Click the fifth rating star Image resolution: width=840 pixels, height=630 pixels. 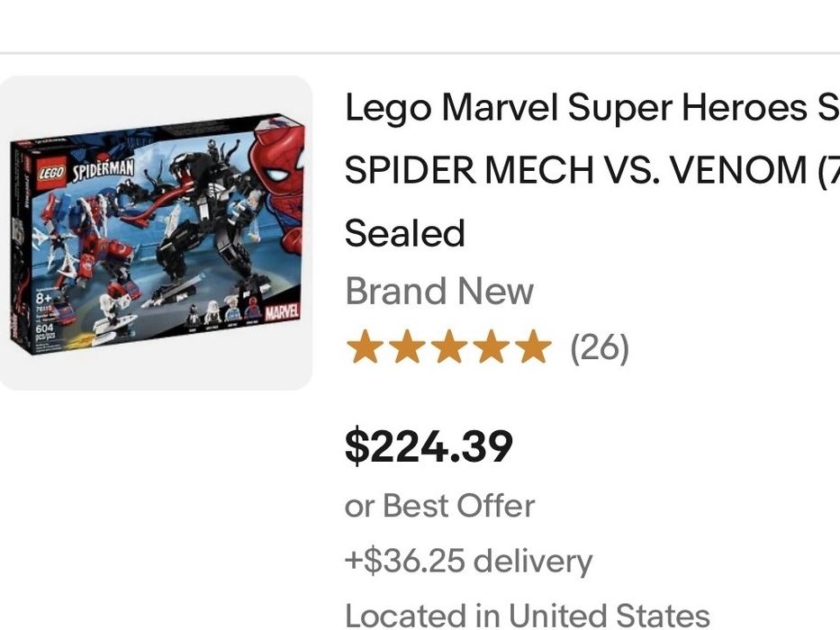532,346
